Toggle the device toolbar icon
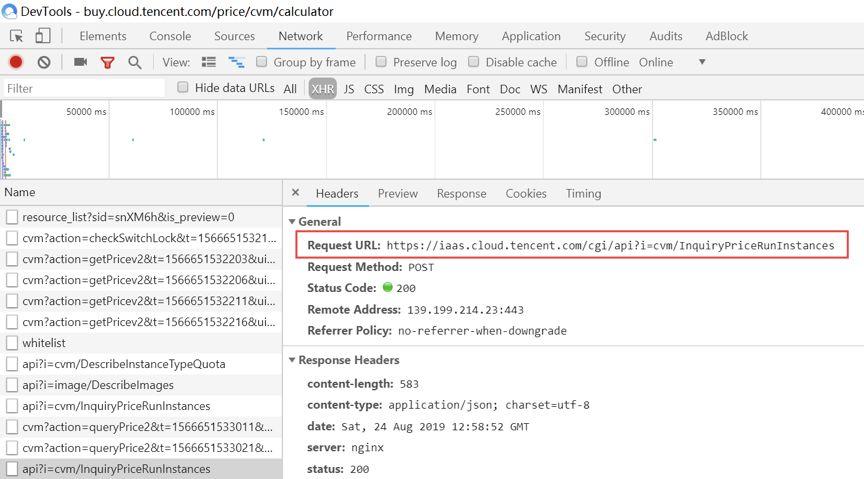This screenshot has width=864, height=479. pos(43,36)
